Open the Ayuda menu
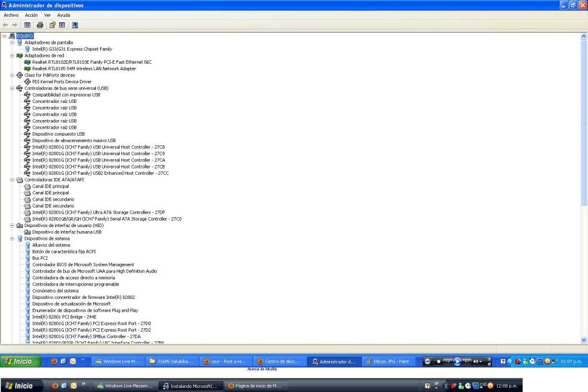The width and height of the screenshot is (588, 392). point(63,15)
